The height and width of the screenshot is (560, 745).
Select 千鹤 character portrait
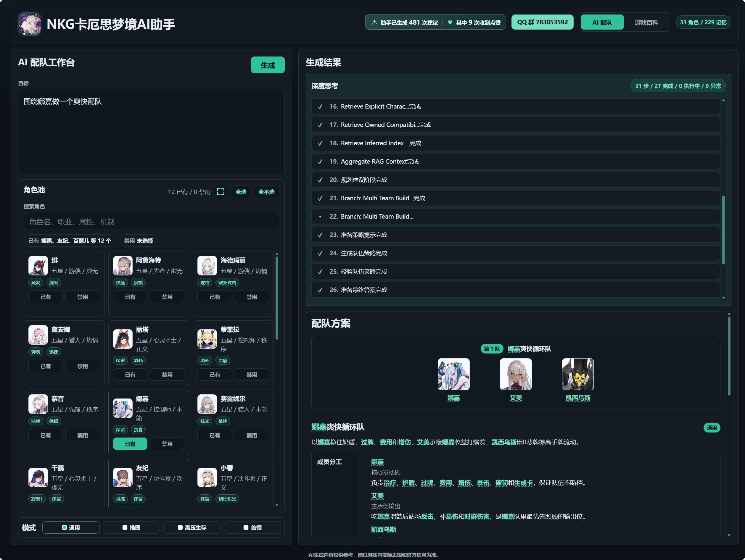coord(38,477)
